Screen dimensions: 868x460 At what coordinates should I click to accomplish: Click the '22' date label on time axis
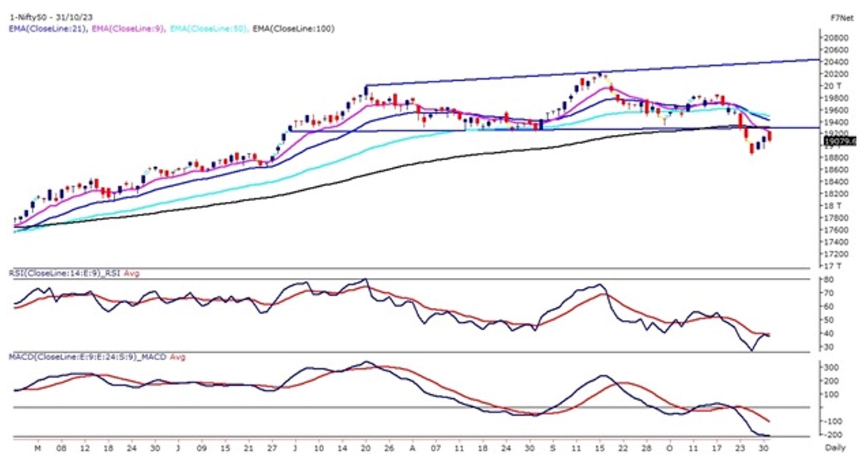coord(623,450)
